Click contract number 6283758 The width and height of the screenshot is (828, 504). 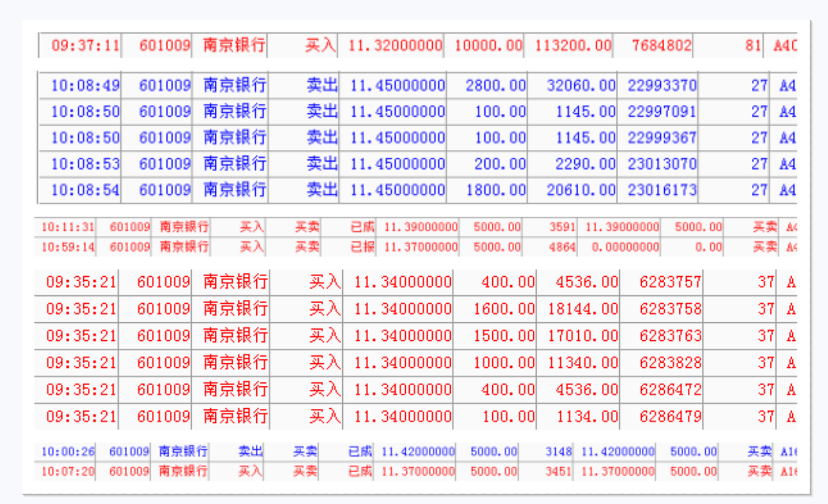tap(671, 308)
